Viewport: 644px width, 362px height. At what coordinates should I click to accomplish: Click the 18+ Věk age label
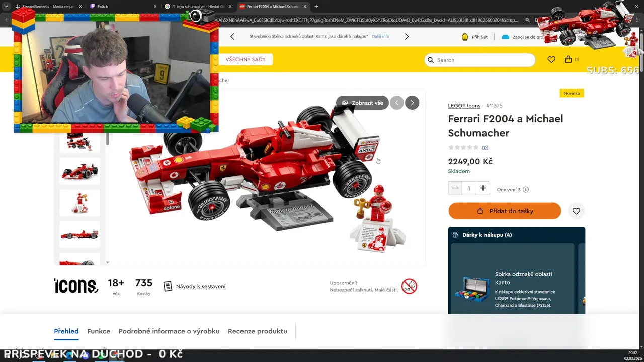(x=116, y=287)
